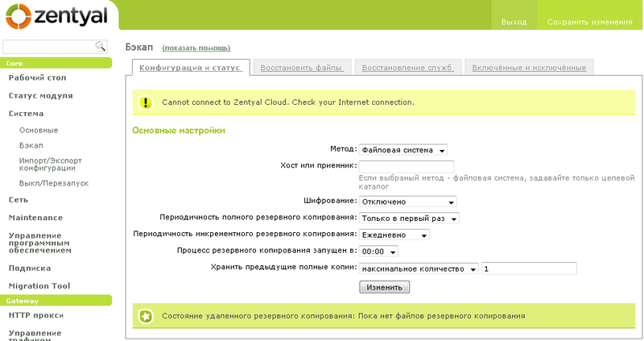Screen dimensions: 644x341
Task: Click the Core section header
Action: click(56, 63)
